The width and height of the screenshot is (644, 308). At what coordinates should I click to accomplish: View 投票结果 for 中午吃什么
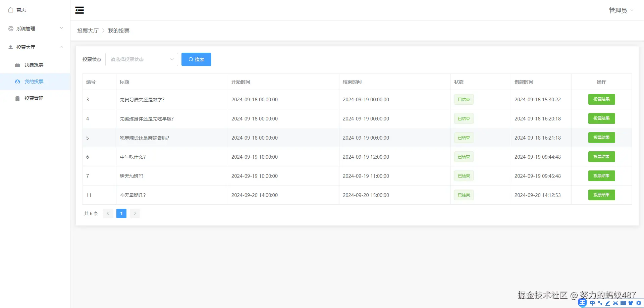coord(601,157)
